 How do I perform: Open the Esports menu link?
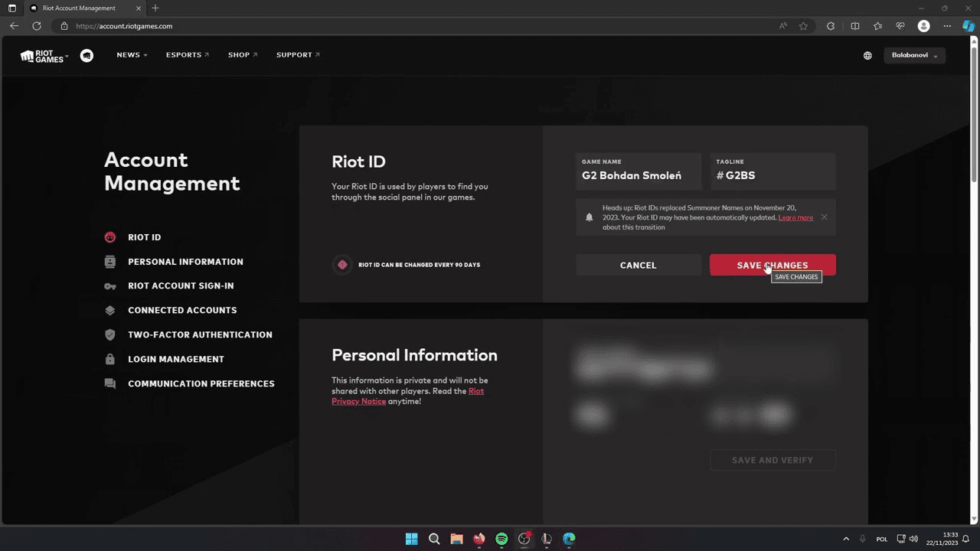click(187, 55)
